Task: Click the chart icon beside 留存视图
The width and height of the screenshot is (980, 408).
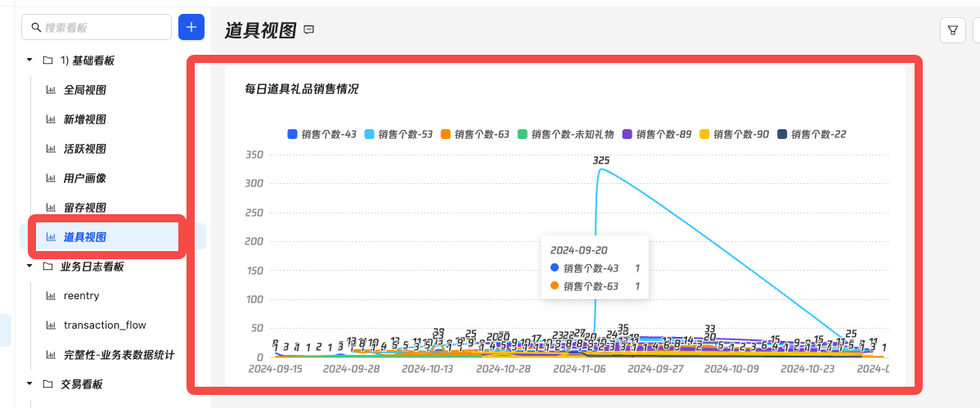Action: click(51, 208)
